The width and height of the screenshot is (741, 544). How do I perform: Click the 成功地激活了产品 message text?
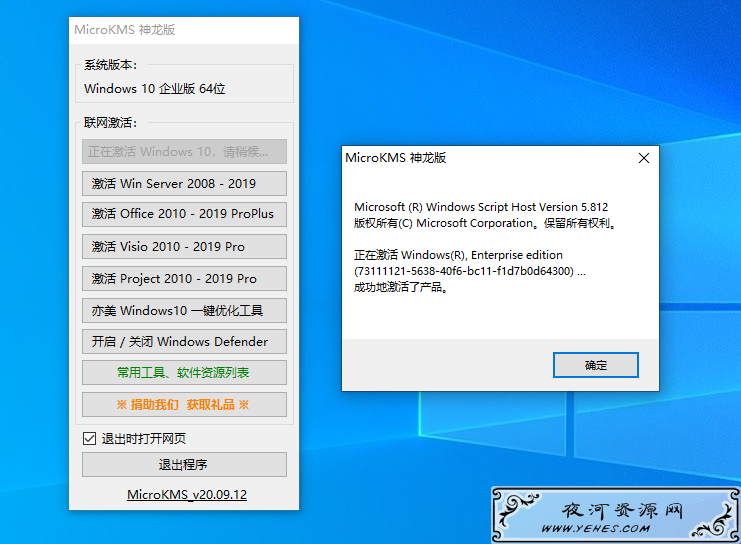pyautogui.click(x=401, y=287)
